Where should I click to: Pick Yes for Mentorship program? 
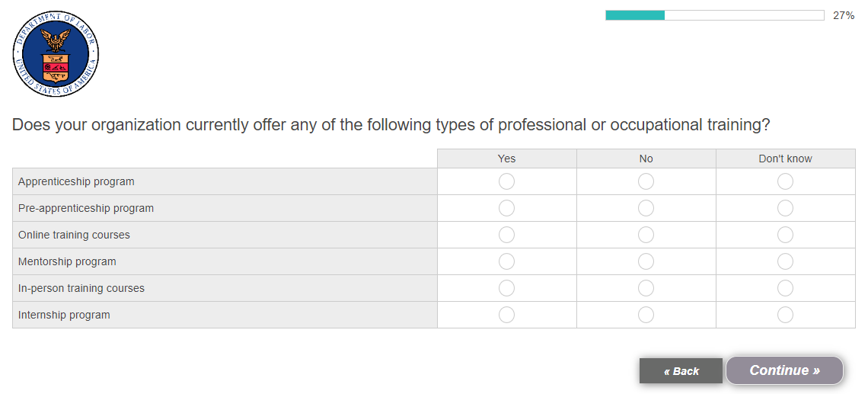[x=506, y=261]
